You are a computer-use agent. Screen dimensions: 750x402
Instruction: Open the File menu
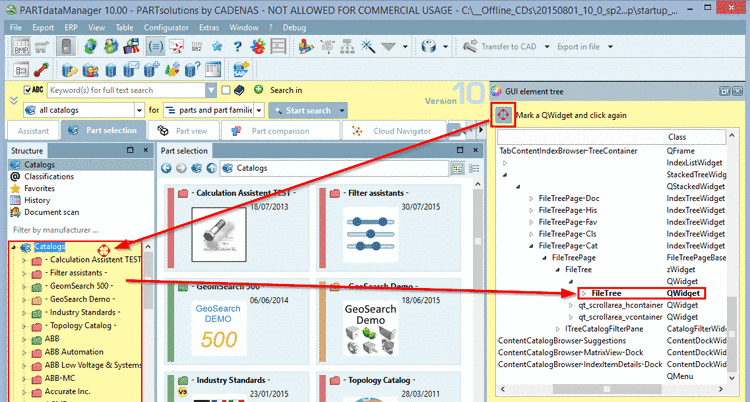point(16,28)
